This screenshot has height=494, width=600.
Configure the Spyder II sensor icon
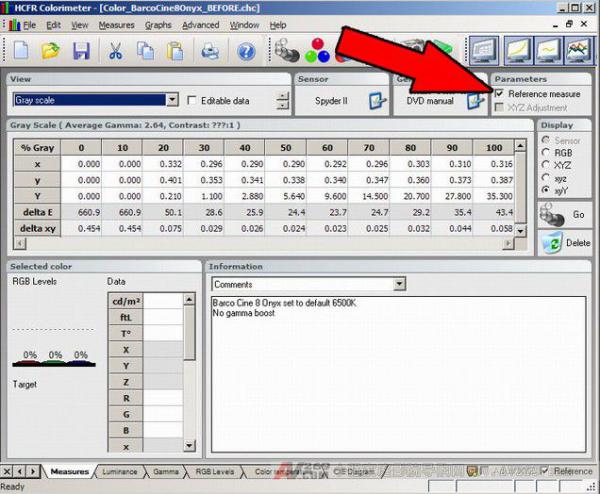377,100
